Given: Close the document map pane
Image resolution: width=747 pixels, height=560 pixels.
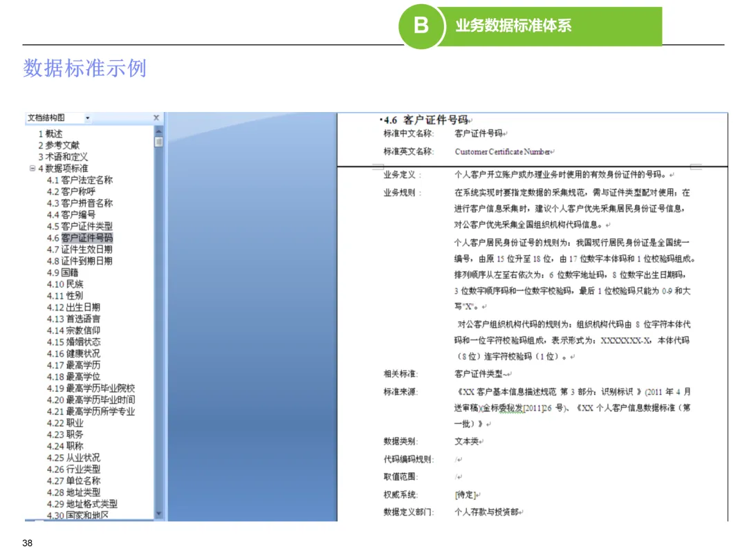Looking at the screenshot, I should tap(156, 118).
